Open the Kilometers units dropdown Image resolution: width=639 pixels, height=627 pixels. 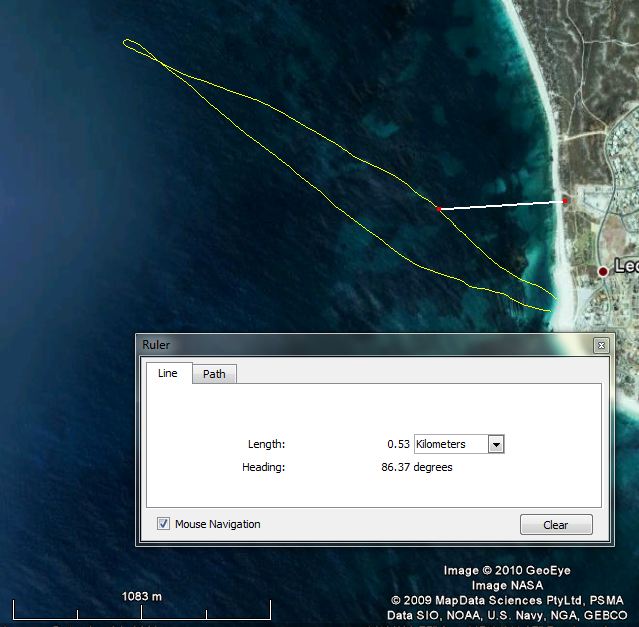[x=452, y=444]
